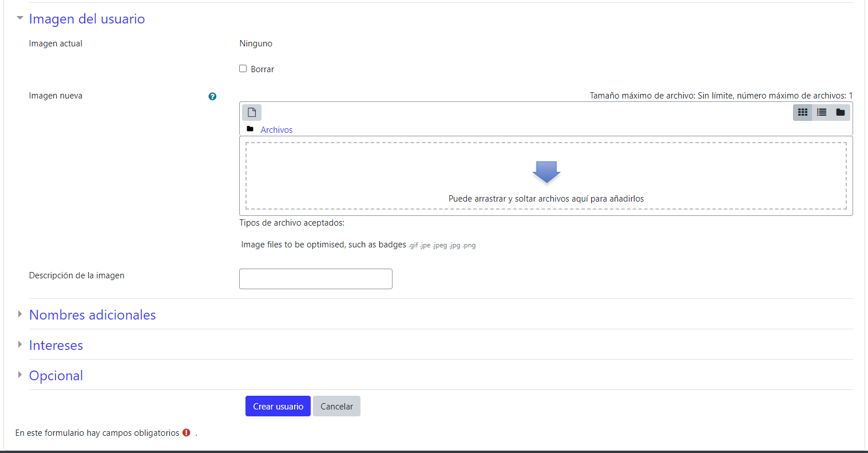This screenshot has width=868, height=453.
Task: Switch file view to detailed list
Action: (x=822, y=112)
